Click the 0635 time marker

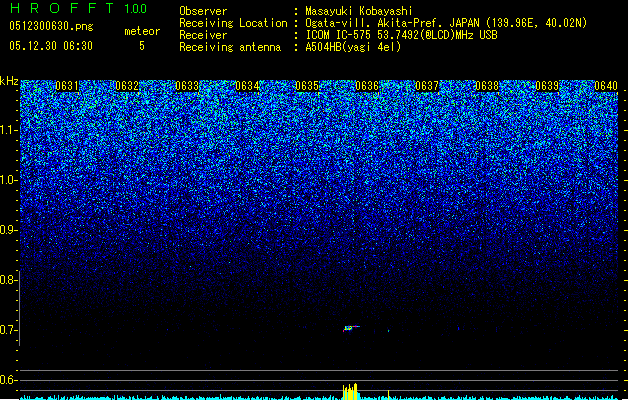[x=307, y=86]
